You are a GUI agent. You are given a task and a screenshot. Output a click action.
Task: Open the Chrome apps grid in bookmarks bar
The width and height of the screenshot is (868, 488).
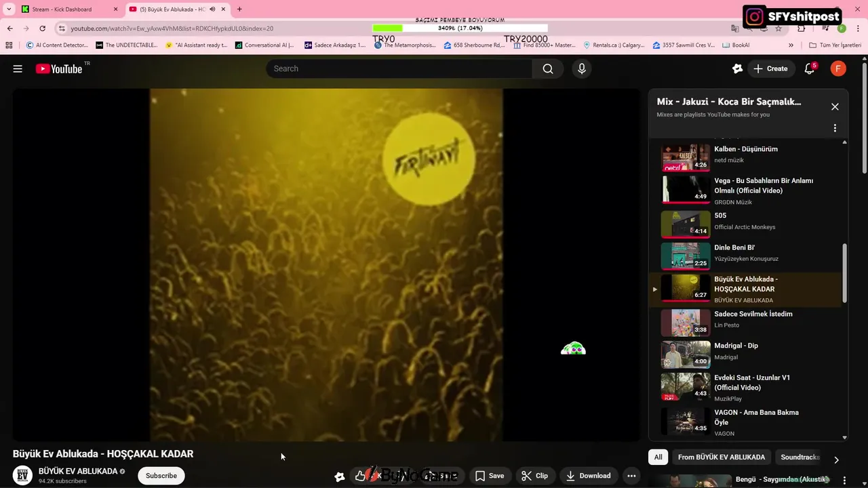pos(9,45)
